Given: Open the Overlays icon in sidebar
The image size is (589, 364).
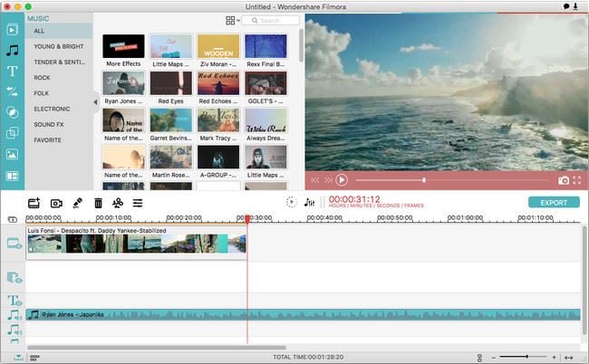Looking at the screenshot, I should click(x=12, y=133).
